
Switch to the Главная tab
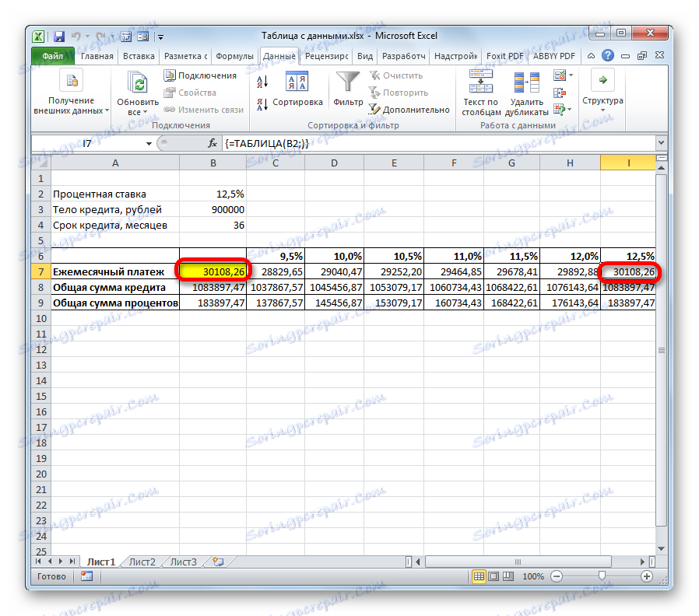97,56
